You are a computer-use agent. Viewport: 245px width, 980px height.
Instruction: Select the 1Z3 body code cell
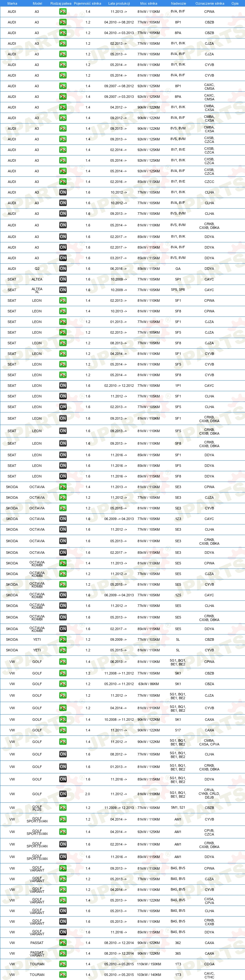[x=178, y=519]
